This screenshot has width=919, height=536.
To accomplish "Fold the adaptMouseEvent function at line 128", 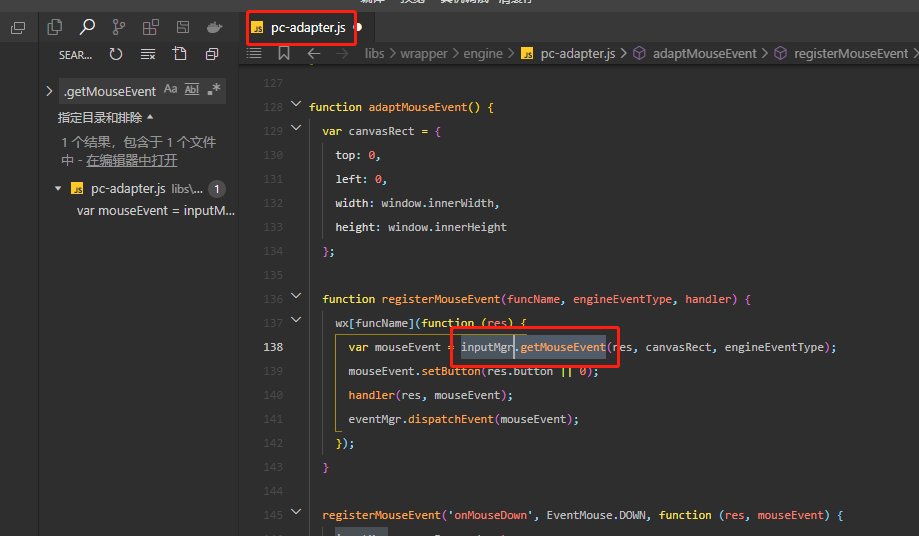I will pyautogui.click(x=296, y=104).
